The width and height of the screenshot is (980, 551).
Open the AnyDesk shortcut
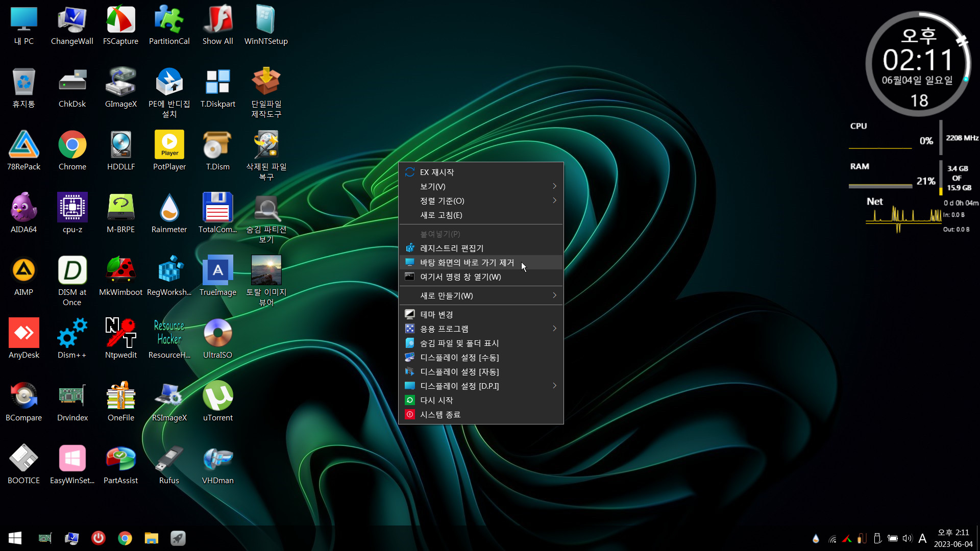tap(23, 339)
